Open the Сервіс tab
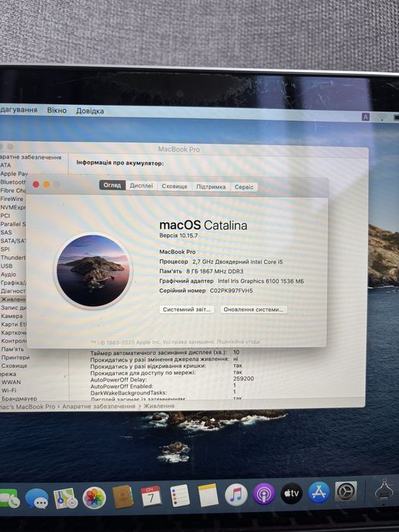This screenshot has height=532, width=399. [x=244, y=187]
